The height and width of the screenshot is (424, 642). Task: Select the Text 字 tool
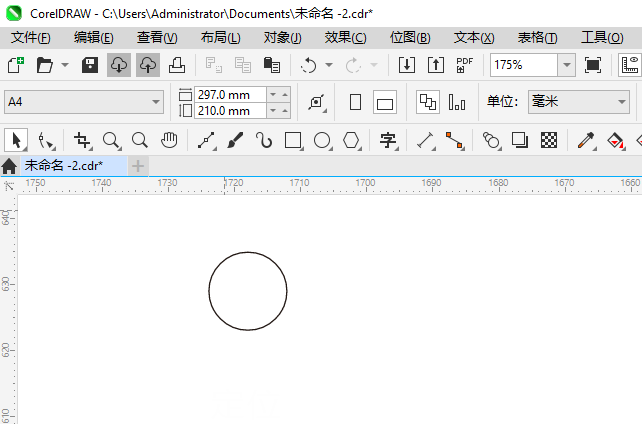point(389,141)
